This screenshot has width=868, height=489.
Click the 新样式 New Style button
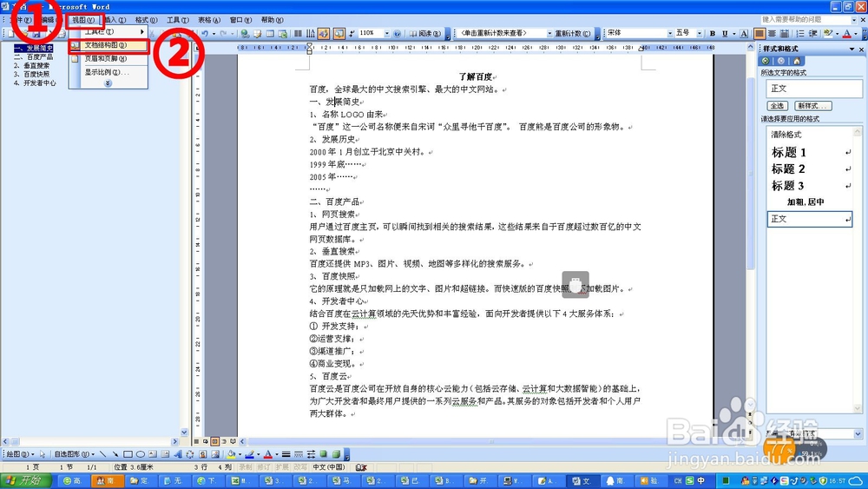813,106
